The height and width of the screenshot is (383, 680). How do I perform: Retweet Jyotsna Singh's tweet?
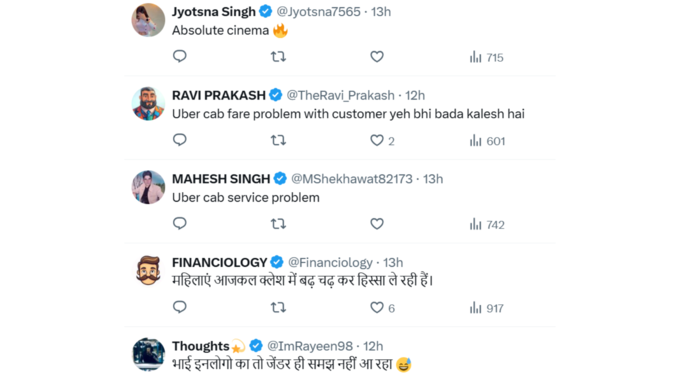[278, 57]
